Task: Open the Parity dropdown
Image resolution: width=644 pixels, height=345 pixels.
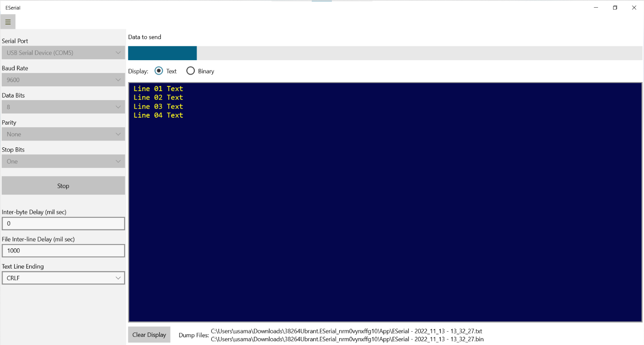Action: coord(63,134)
